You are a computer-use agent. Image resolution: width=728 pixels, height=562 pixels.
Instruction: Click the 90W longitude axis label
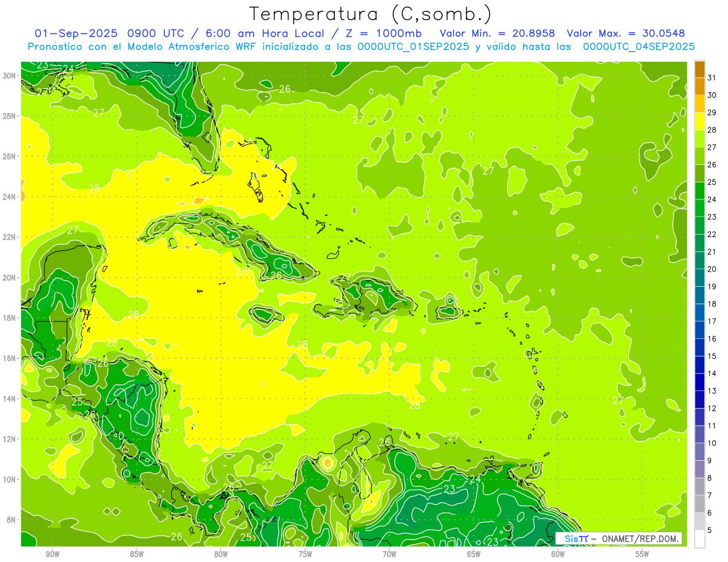52,554
